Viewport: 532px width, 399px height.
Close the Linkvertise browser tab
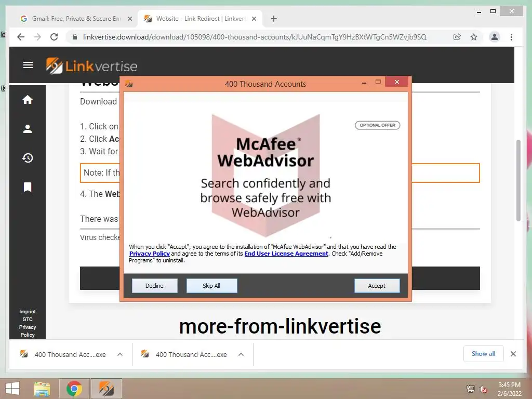pos(254,19)
